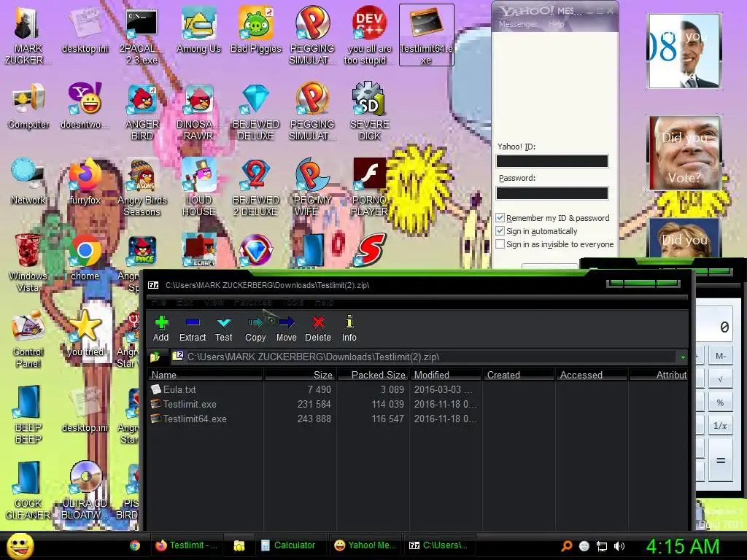This screenshot has width=747, height=560.
Task: Click the equals button on Calculator
Action: (720, 461)
